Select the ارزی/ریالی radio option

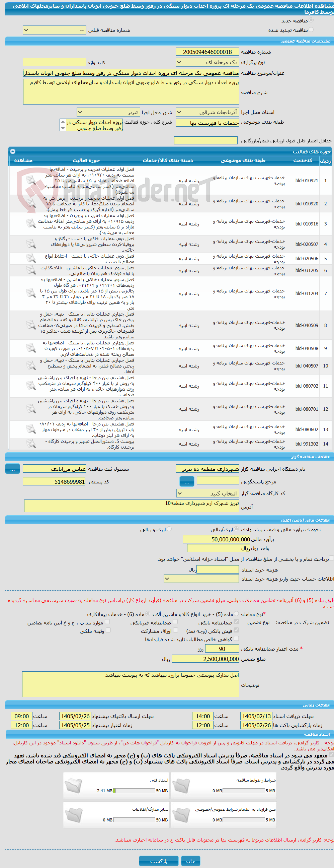pos(236,529)
